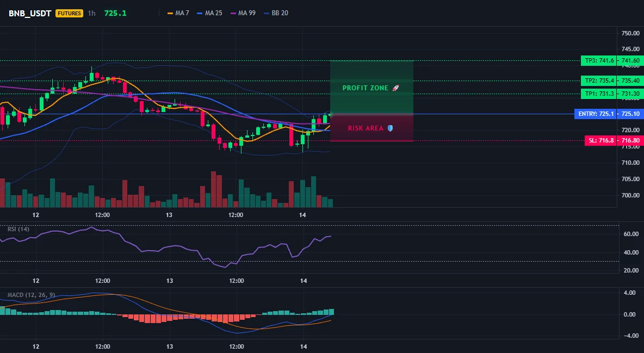This screenshot has width=644, height=353.
Task: Click the 14 date label under volume bars
Action: [x=303, y=215]
